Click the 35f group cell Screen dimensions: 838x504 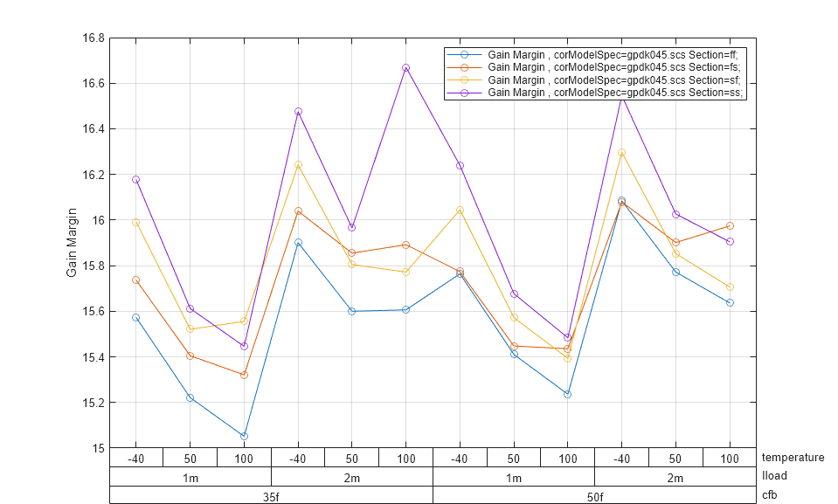pos(271,495)
